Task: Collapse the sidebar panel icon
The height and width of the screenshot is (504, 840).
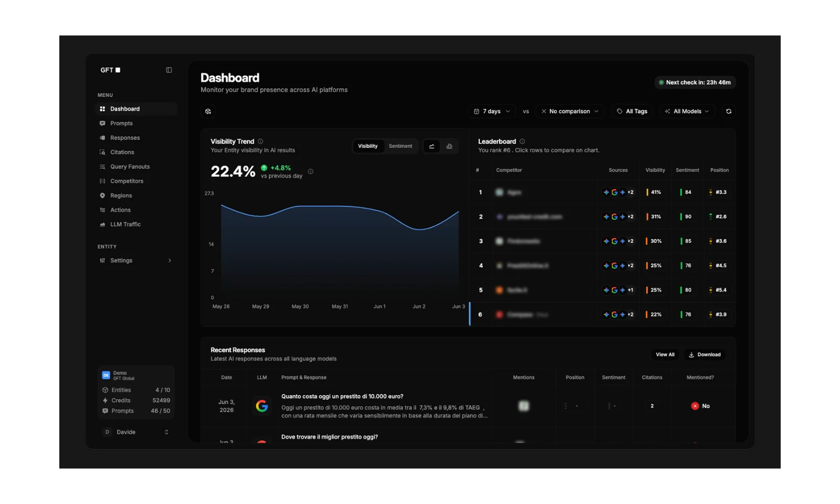Action: pos(169,70)
